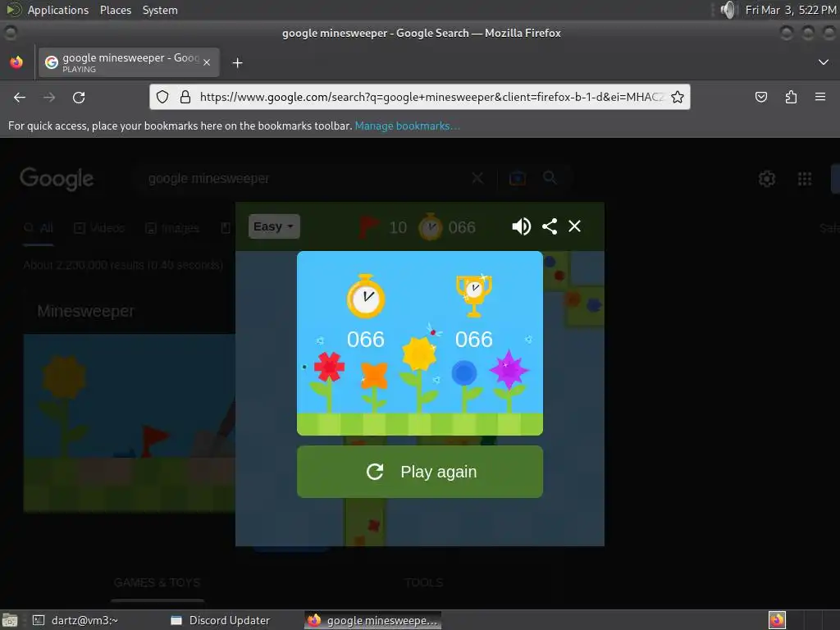
Task: Expand the list all tabs chevron
Action: coord(824,62)
